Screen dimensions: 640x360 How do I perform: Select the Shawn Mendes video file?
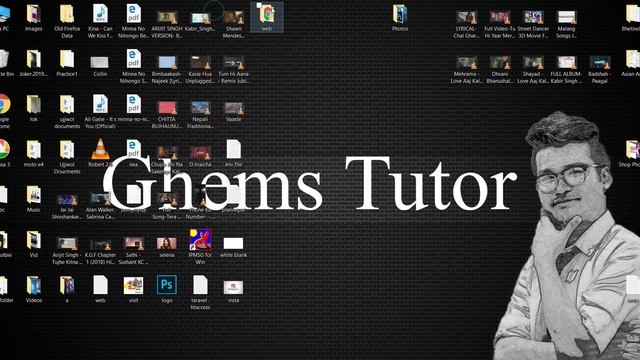[233, 17]
